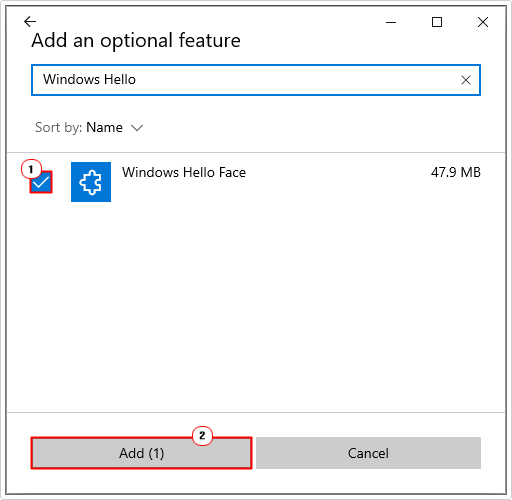Focus the Windows Hello search field

(256, 80)
